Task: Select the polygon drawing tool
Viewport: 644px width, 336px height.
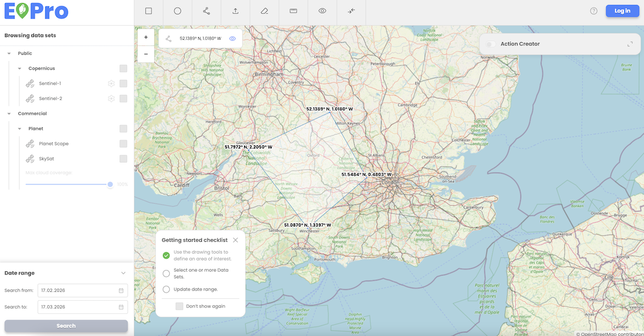Action: [206, 11]
